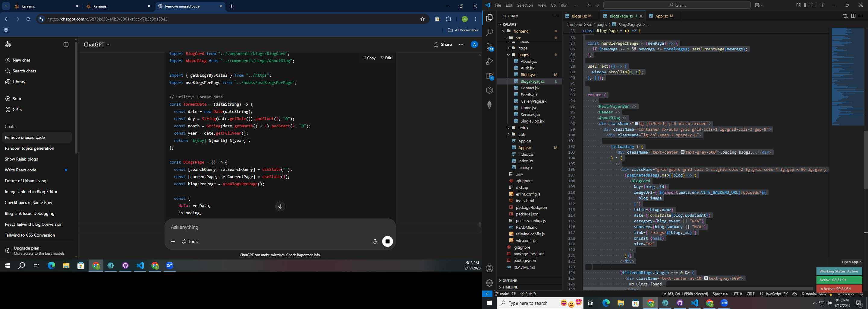Open the MongoDB leaf icon in activity bar
Viewport: 868px width, 309px height.
tap(489, 105)
